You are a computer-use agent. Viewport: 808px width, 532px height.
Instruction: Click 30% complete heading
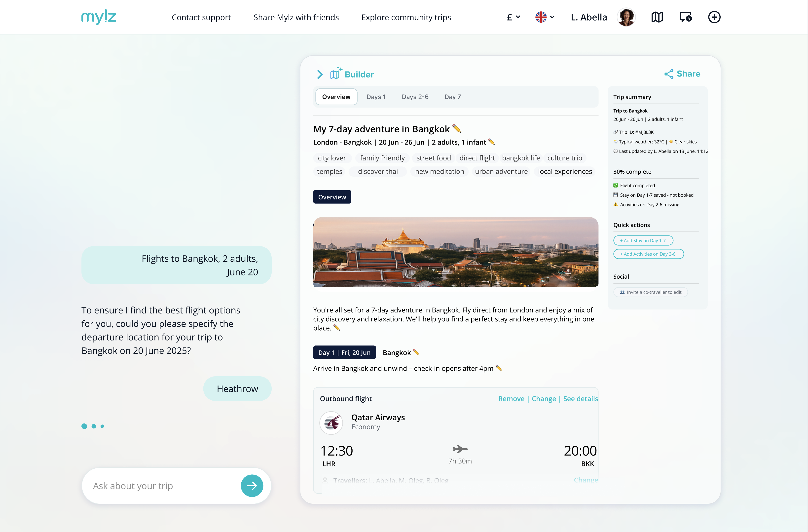[632, 171]
